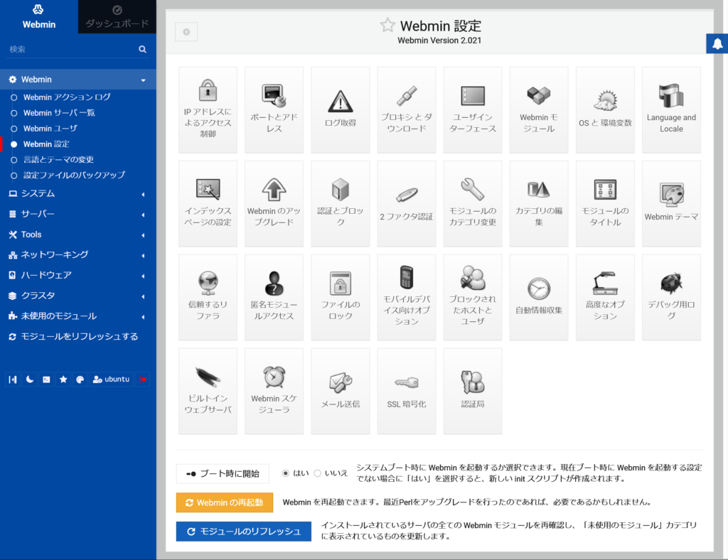Viewport: 728px width, 560px height.
Task: Open terminal icon in sidebar footer
Action: pyautogui.click(x=46, y=379)
